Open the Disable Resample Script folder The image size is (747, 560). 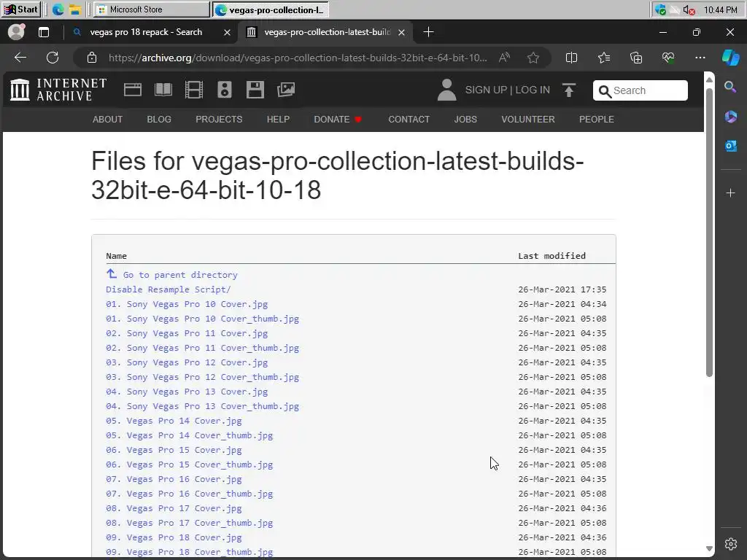point(169,289)
